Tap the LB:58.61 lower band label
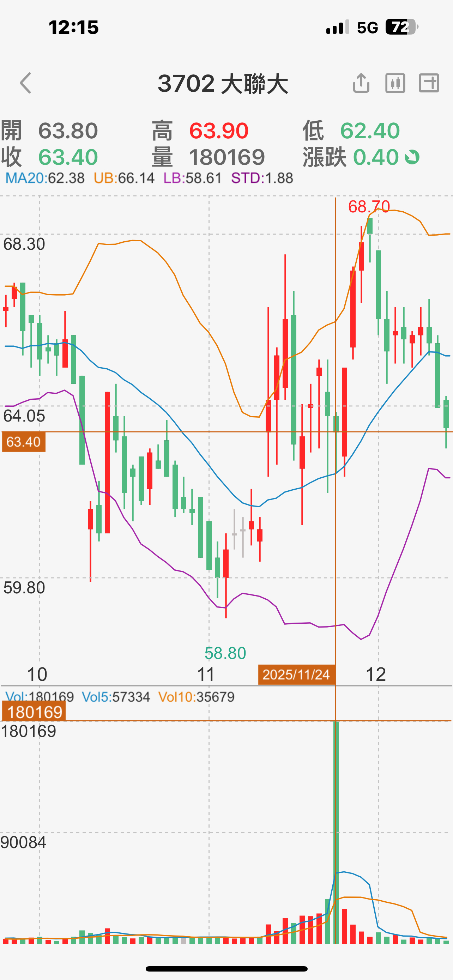Image resolution: width=453 pixels, height=980 pixels. tap(193, 178)
